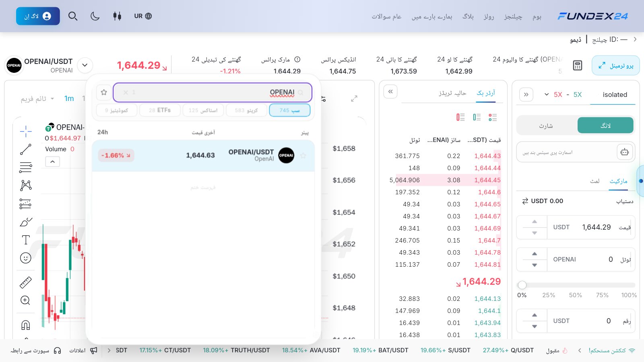Image resolution: width=644 pixels, height=362 pixels.
Task: Select the pattern drawing tool
Action: point(26,185)
